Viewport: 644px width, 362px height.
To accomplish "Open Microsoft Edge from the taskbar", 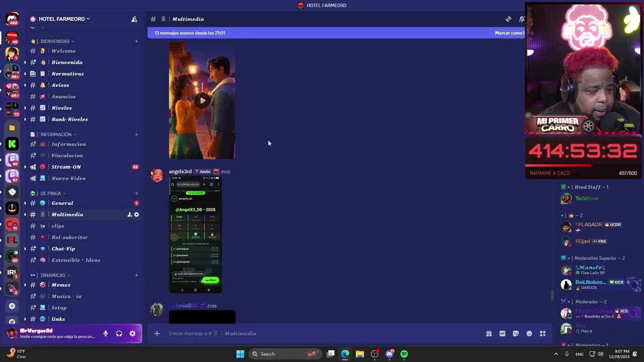I will pos(345,354).
